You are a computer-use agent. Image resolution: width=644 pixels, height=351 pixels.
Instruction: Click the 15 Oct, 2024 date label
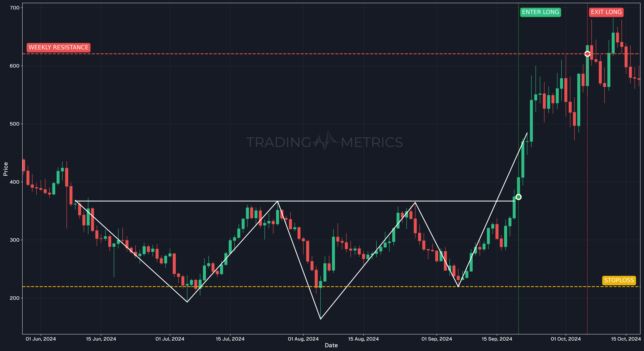(x=626, y=339)
